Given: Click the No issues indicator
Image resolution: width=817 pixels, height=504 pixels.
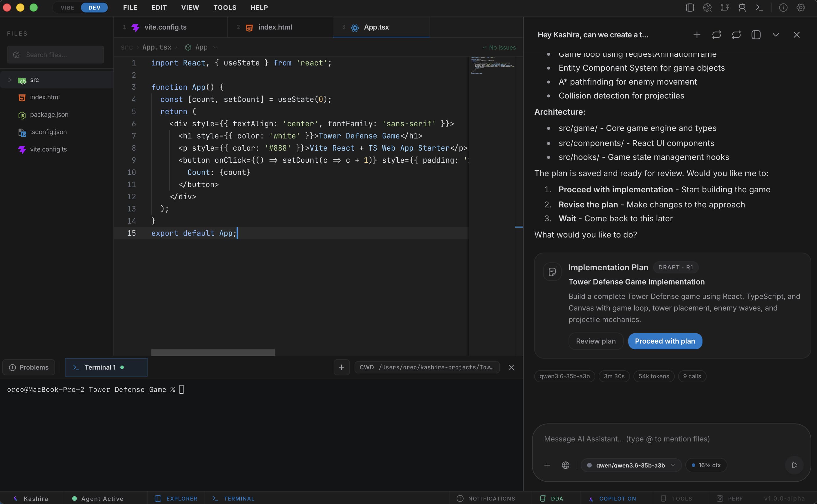Looking at the screenshot, I should pos(499,47).
